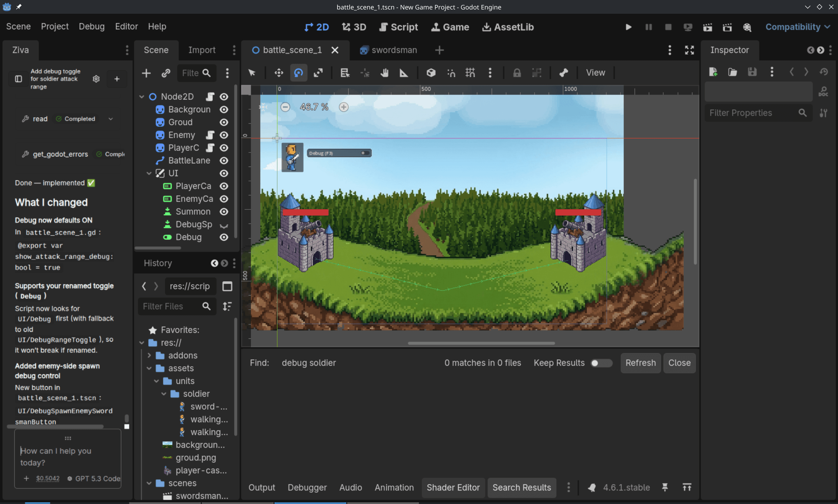Hide the Debug node in scene tree
This screenshot has width=838, height=504.
coord(224,237)
